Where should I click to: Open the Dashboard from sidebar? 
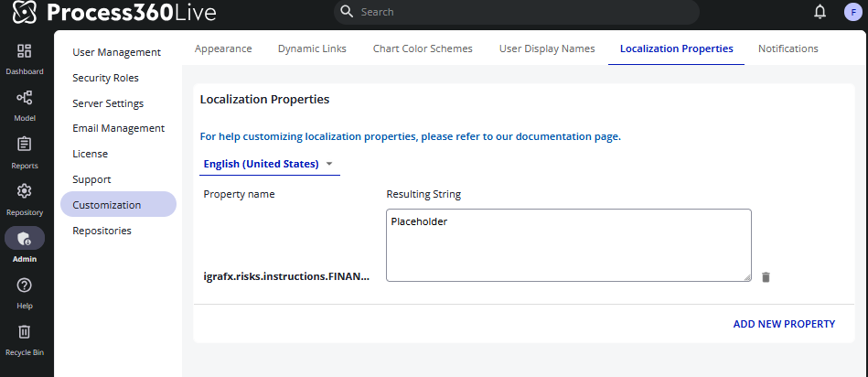pyautogui.click(x=24, y=52)
